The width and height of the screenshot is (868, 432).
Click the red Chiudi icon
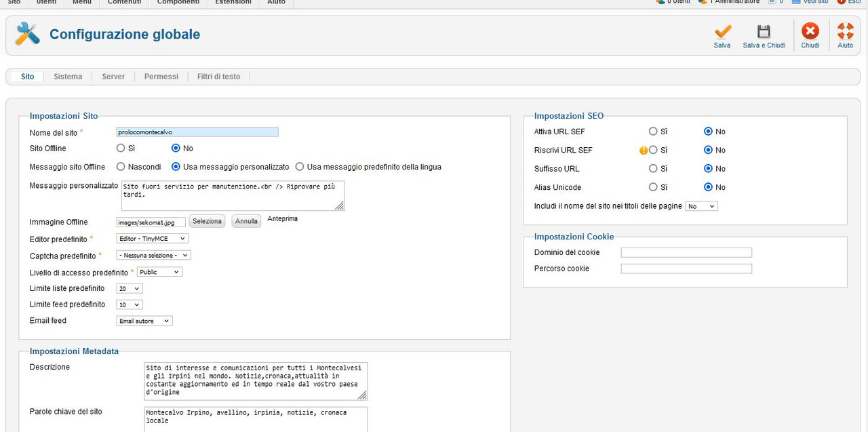(x=810, y=31)
